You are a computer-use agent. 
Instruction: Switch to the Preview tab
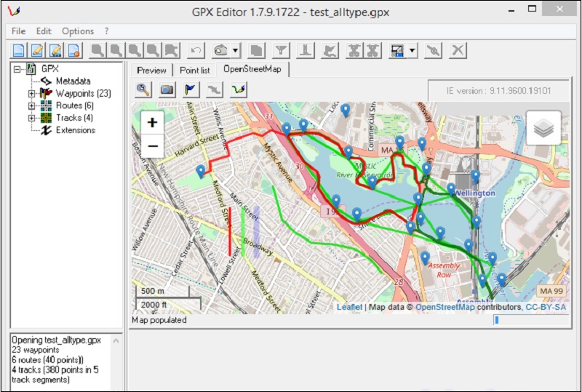click(151, 70)
